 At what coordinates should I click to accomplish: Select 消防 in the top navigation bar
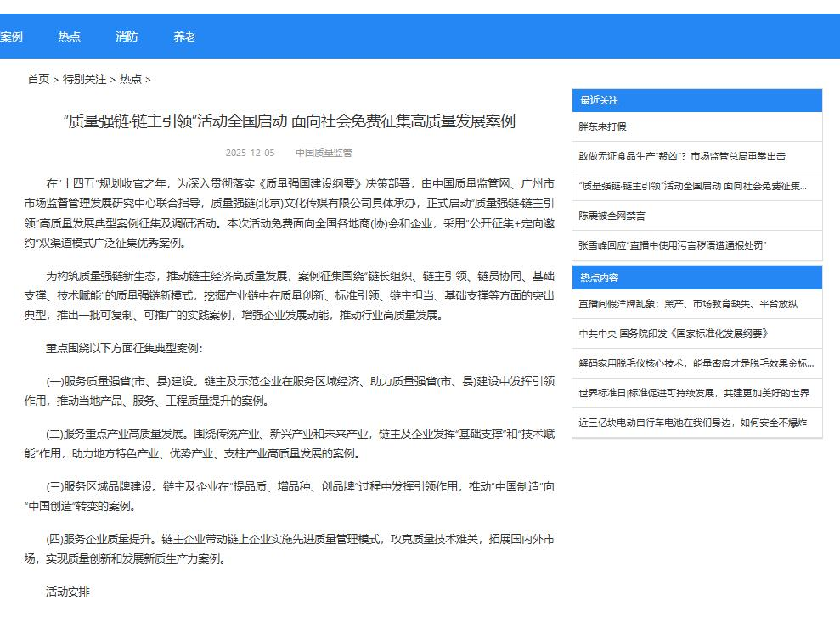(127, 36)
